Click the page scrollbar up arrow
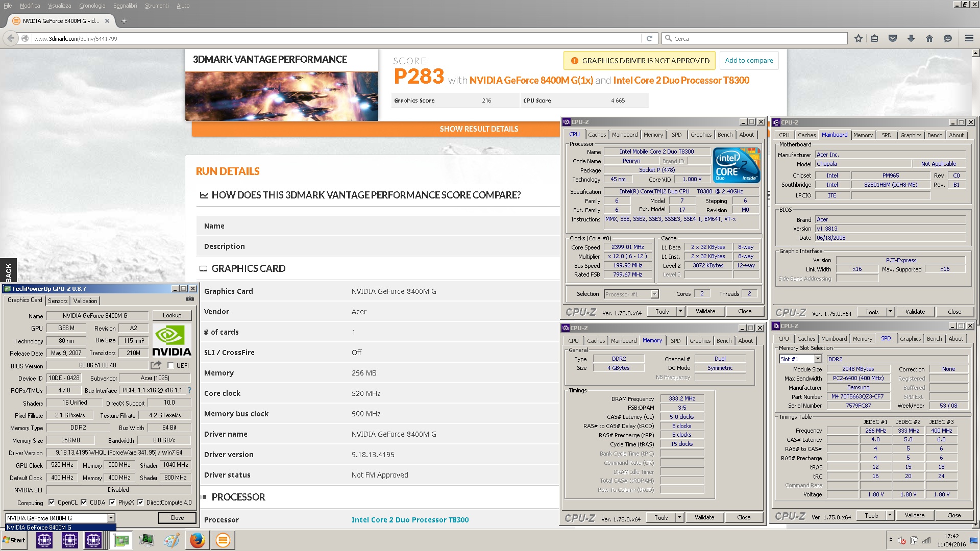980x551 pixels. [x=976, y=53]
